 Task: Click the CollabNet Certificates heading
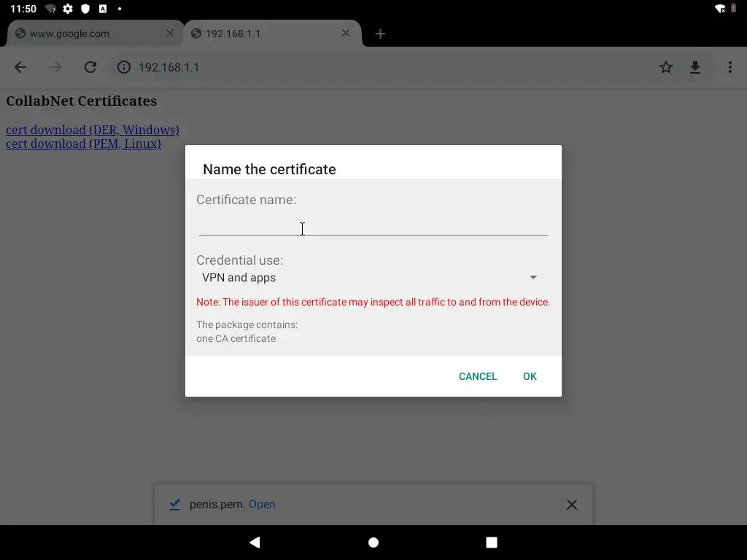point(82,101)
